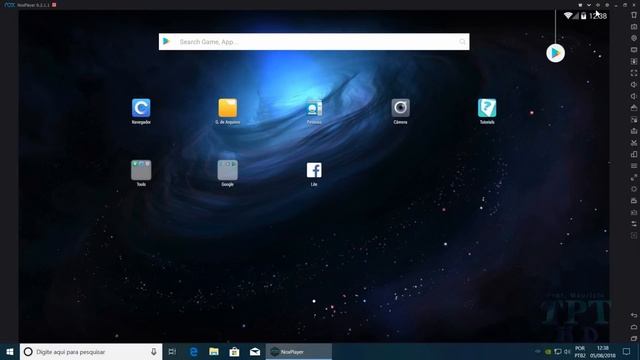Open the G. de Arquivos file manager
The width and height of the screenshot is (640, 360).
227,108
